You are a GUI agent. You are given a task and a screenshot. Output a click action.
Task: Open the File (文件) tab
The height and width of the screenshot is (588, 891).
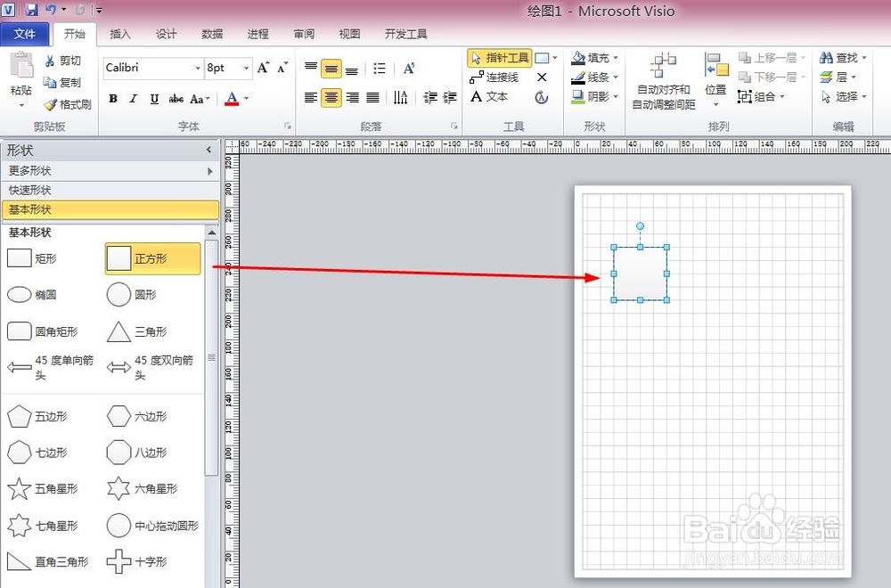(24, 34)
